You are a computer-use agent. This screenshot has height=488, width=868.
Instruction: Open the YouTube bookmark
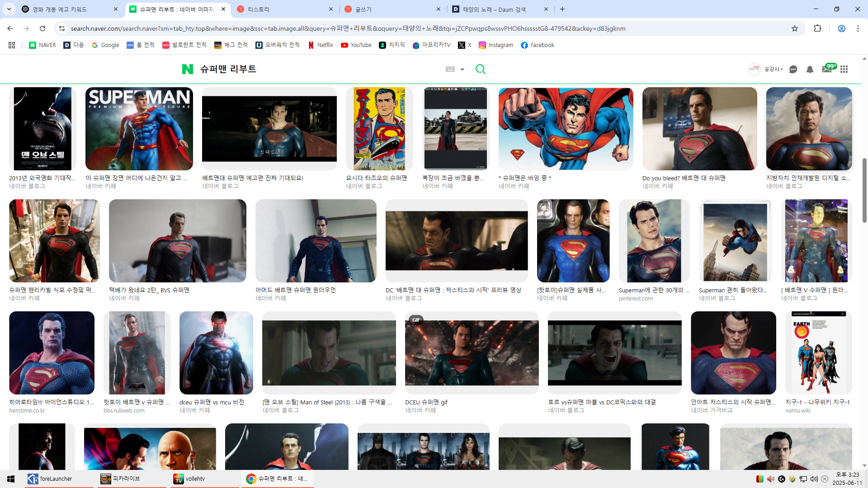pos(356,45)
